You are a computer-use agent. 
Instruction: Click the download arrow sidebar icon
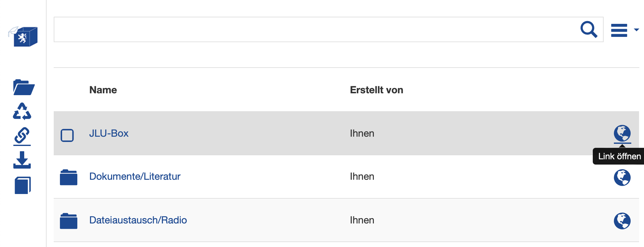[x=22, y=160]
